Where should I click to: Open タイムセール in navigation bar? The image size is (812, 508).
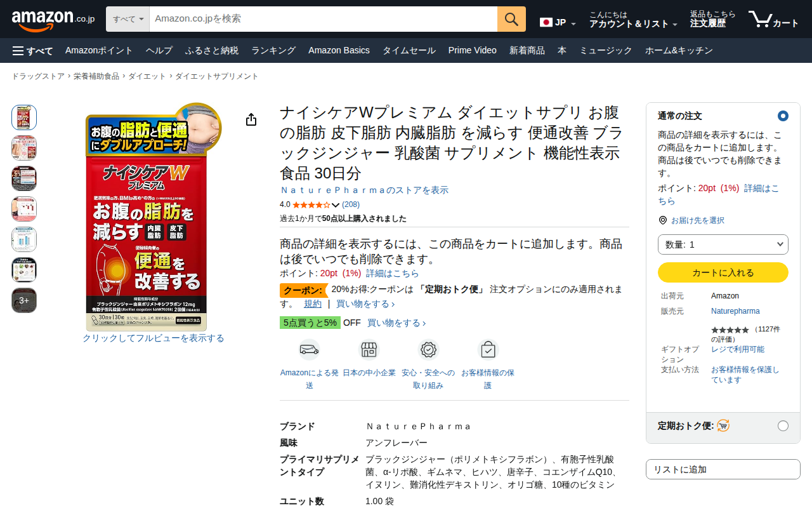click(409, 51)
